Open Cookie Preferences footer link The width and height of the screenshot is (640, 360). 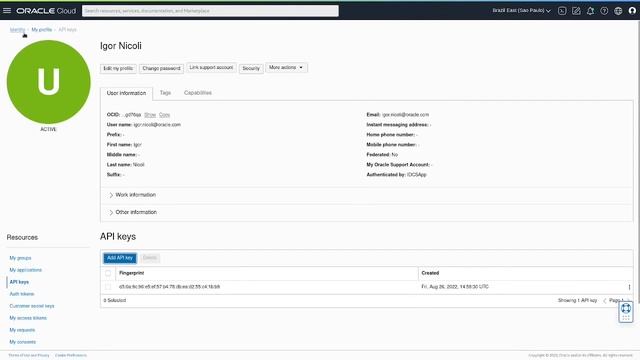point(71,356)
